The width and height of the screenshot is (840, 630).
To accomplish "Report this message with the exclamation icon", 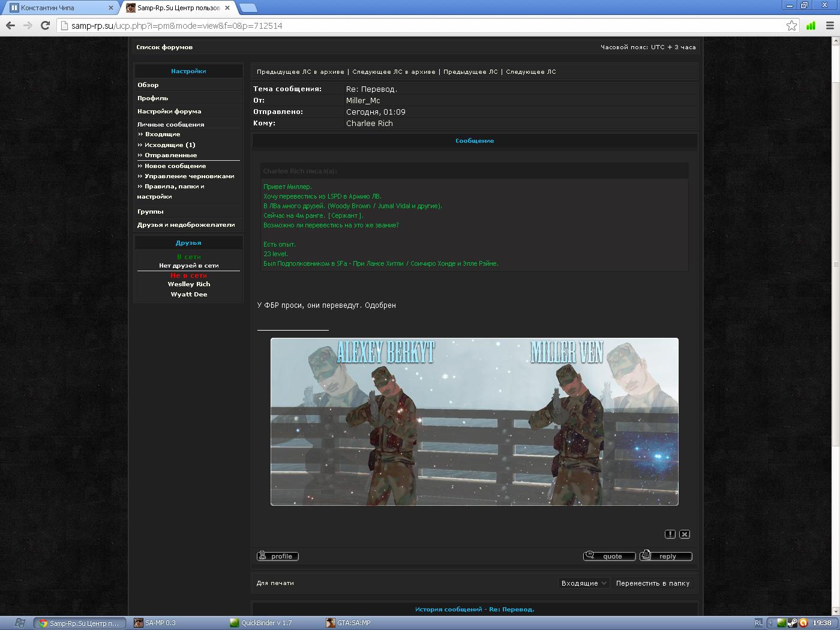I will pyautogui.click(x=670, y=534).
